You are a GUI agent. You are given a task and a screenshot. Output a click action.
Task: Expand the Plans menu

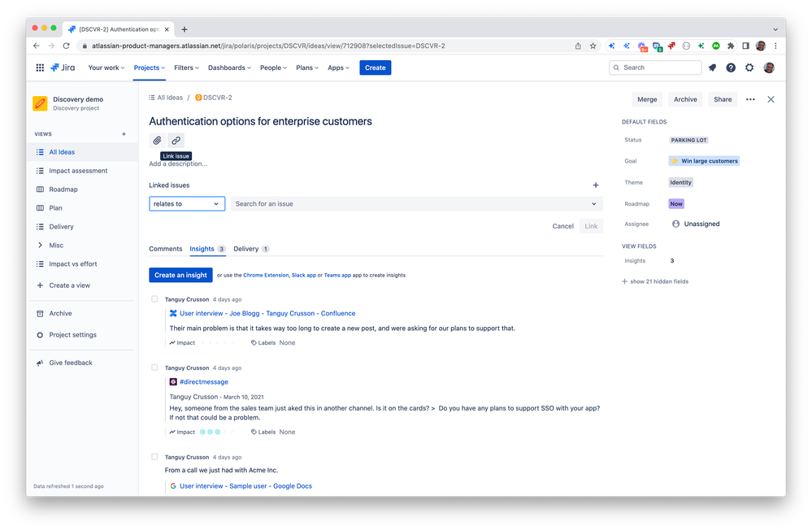[307, 67]
